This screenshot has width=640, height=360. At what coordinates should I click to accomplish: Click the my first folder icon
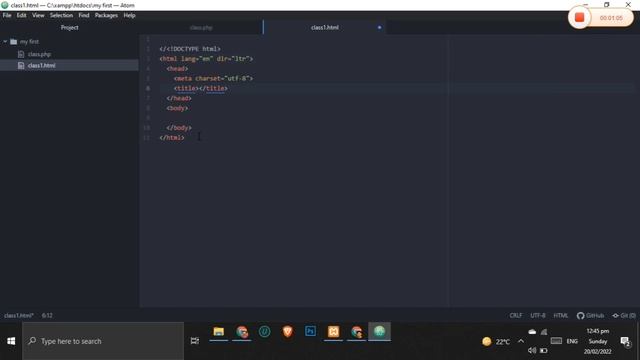[13, 42]
